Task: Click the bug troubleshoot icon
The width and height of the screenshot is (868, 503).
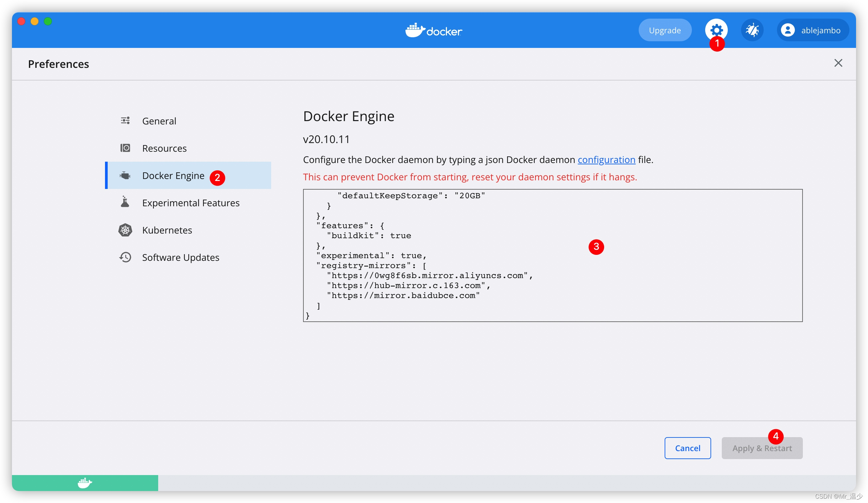Action: 752,30
